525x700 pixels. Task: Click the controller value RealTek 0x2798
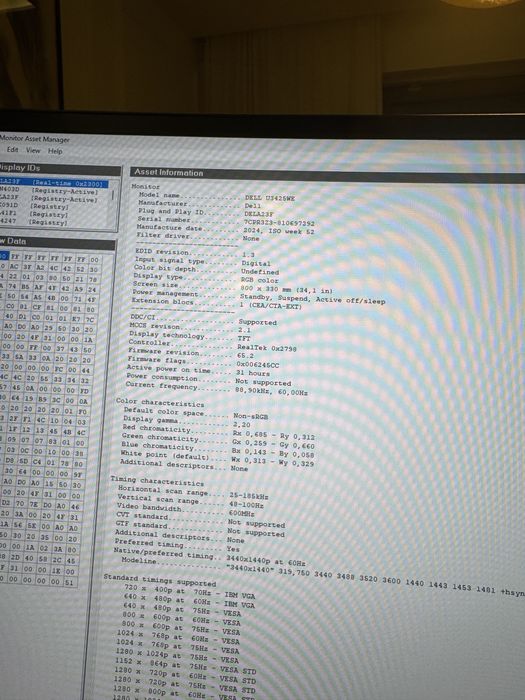pos(267,348)
